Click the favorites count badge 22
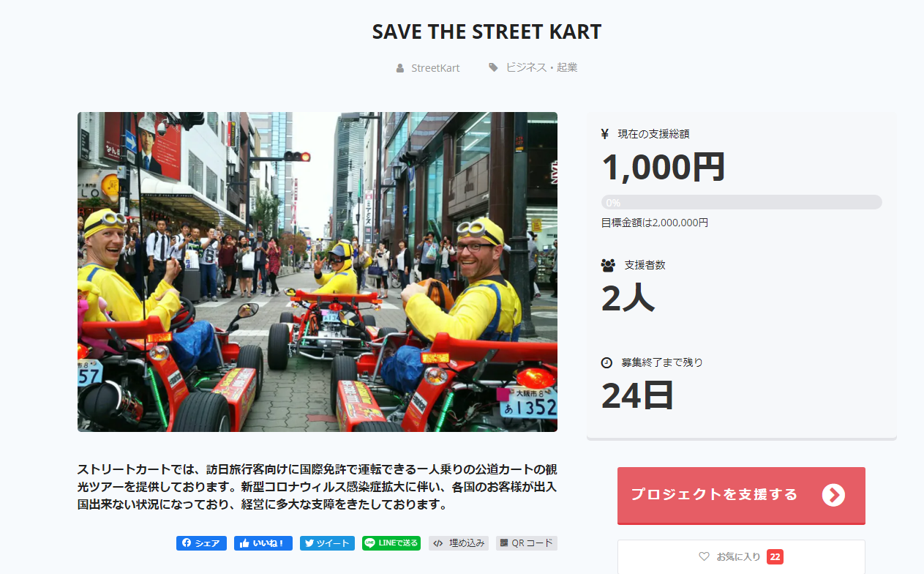This screenshot has width=924, height=574. tap(775, 557)
